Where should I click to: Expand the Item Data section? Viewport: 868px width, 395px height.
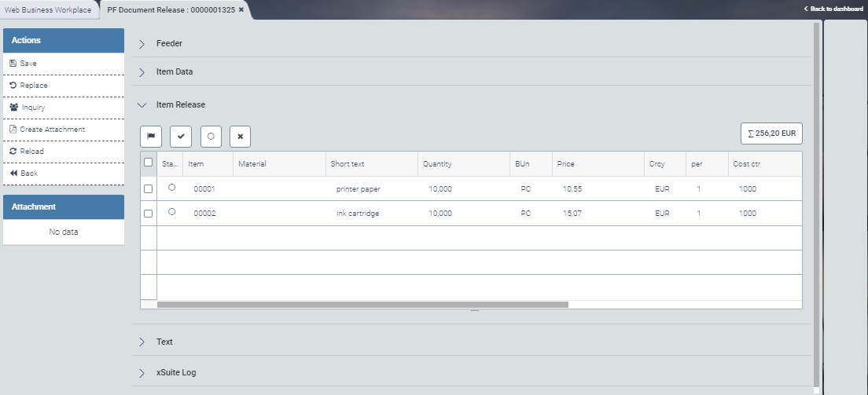174,71
